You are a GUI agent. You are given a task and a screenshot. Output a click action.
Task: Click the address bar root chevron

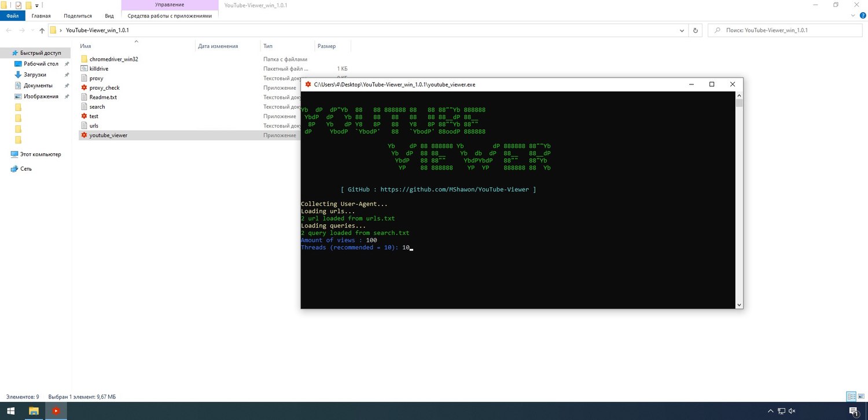[x=61, y=30]
